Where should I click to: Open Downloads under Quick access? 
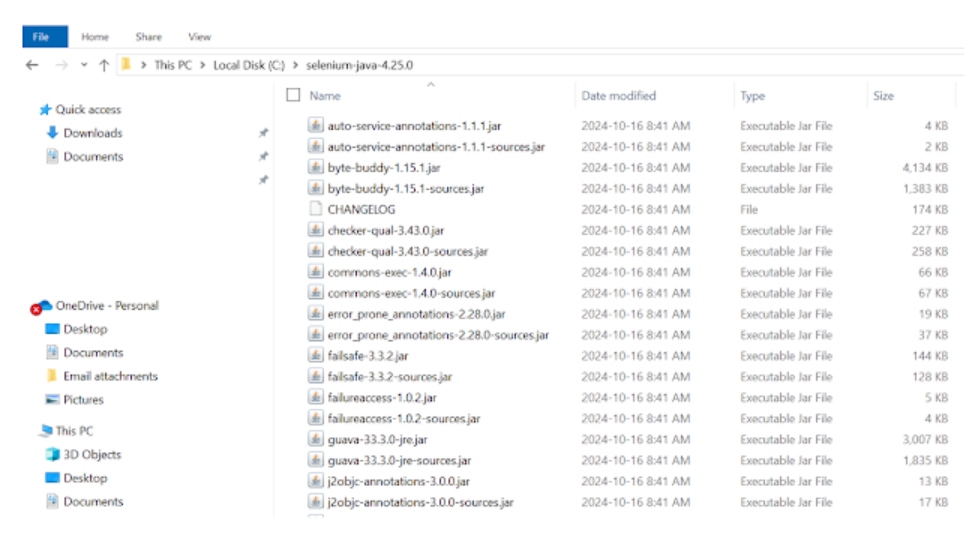pyautogui.click(x=93, y=133)
